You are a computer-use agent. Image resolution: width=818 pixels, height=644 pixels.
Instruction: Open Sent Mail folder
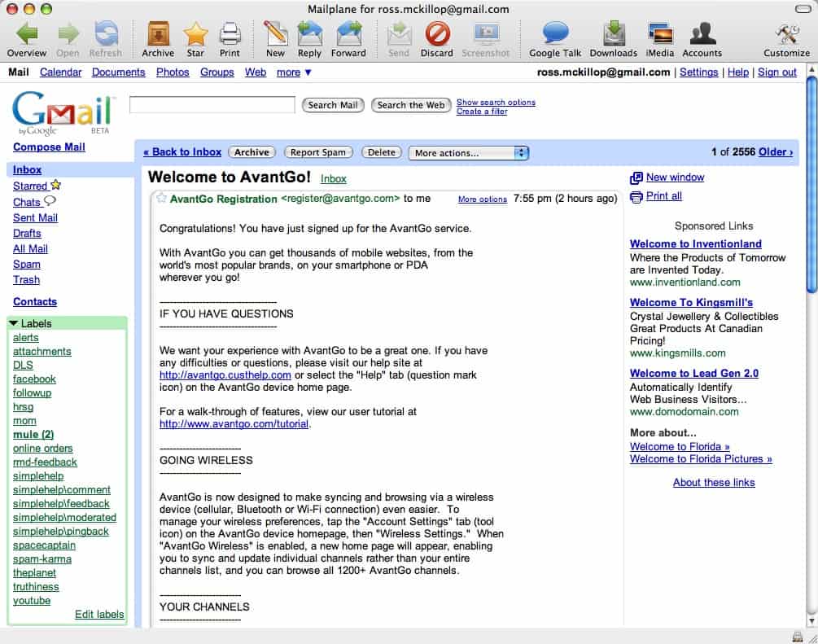pos(36,217)
